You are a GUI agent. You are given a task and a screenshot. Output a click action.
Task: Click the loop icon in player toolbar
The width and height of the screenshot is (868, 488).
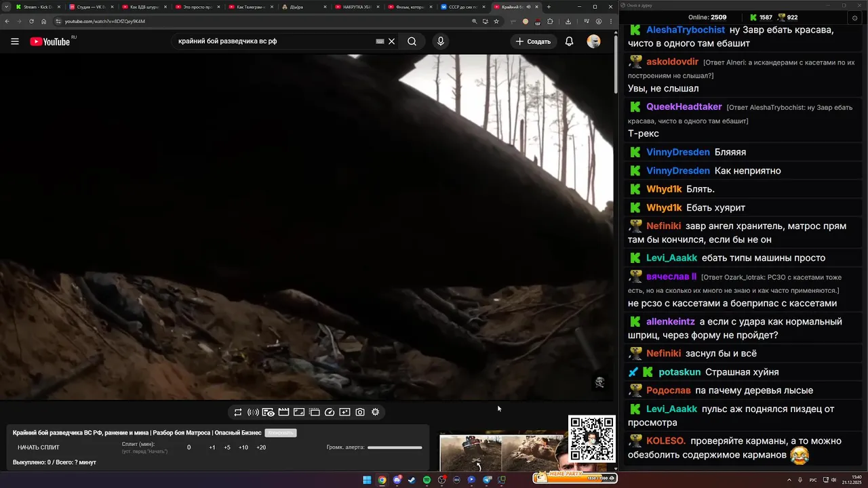[238, 412]
